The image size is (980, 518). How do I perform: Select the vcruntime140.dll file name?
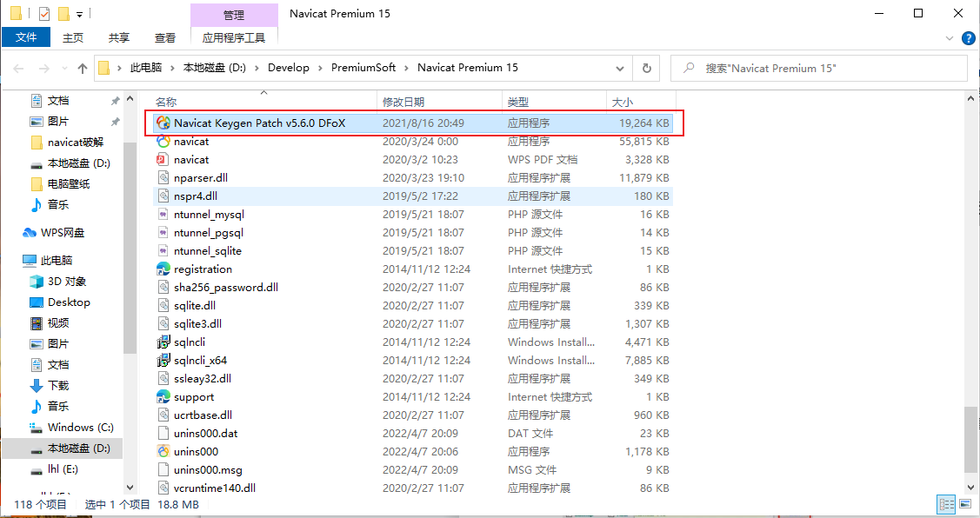pos(215,488)
